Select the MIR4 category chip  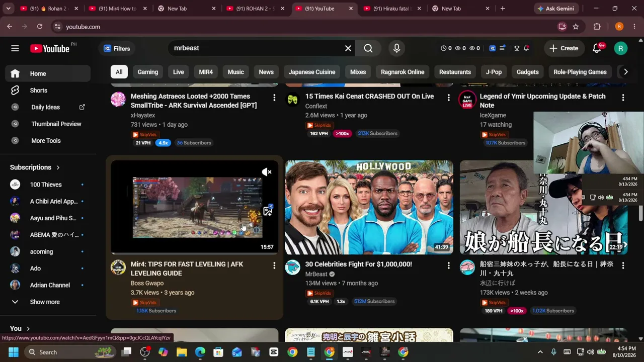pos(206,72)
